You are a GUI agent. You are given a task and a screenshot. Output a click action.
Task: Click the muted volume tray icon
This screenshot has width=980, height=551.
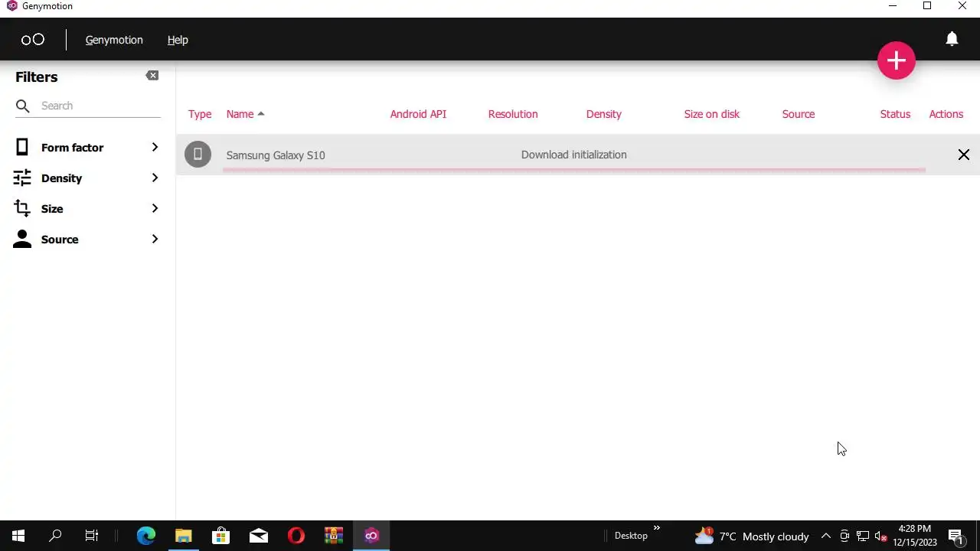(x=880, y=536)
